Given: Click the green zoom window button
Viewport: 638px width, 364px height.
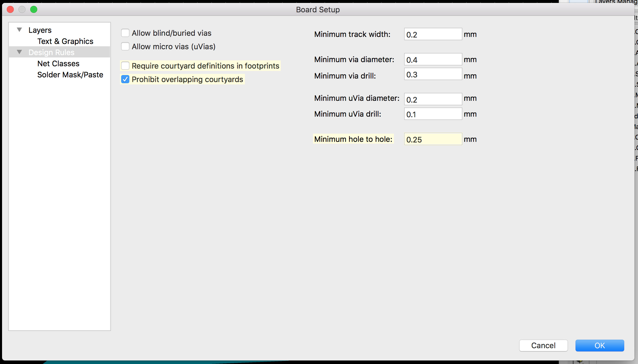Looking at the screenshot, I should coord(34,9).
